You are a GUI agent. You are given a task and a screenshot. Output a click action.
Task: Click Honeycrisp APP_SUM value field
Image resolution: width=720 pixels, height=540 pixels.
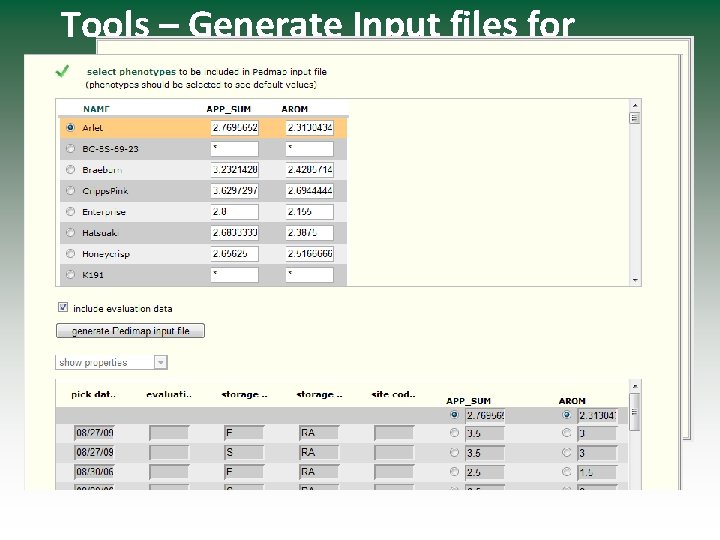[235, 254]
